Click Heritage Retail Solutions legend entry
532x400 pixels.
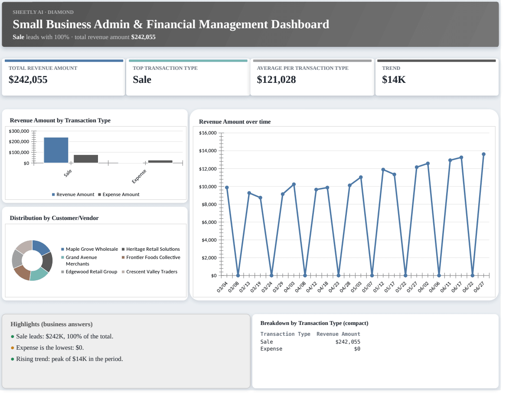click(150, 249)
